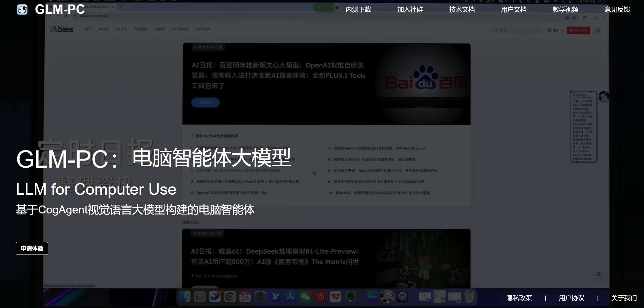Expand the ZH language dropdown
The height and width of the screenshot is (308, 644).
[x=555, y=30]
